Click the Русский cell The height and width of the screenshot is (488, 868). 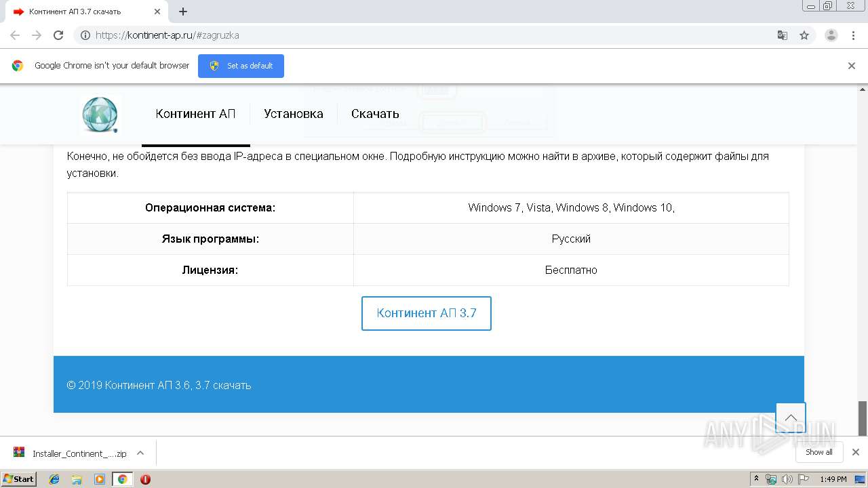pos(571,239)
